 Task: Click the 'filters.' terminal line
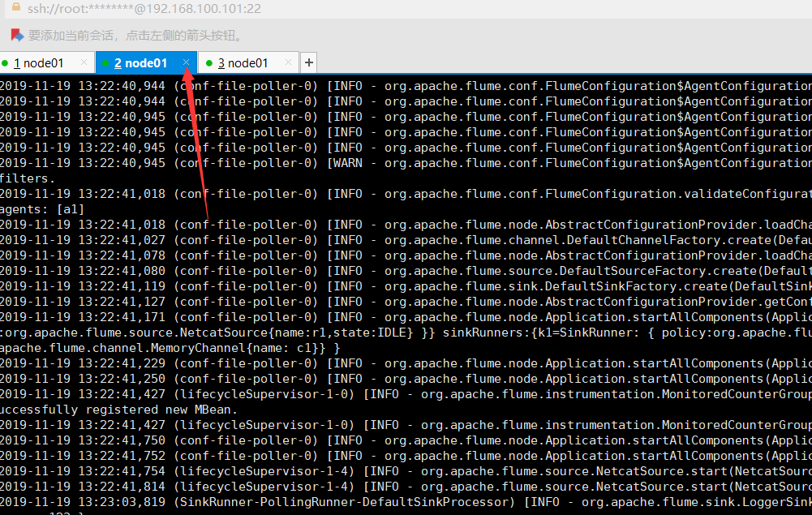click(x=27, y=178)
